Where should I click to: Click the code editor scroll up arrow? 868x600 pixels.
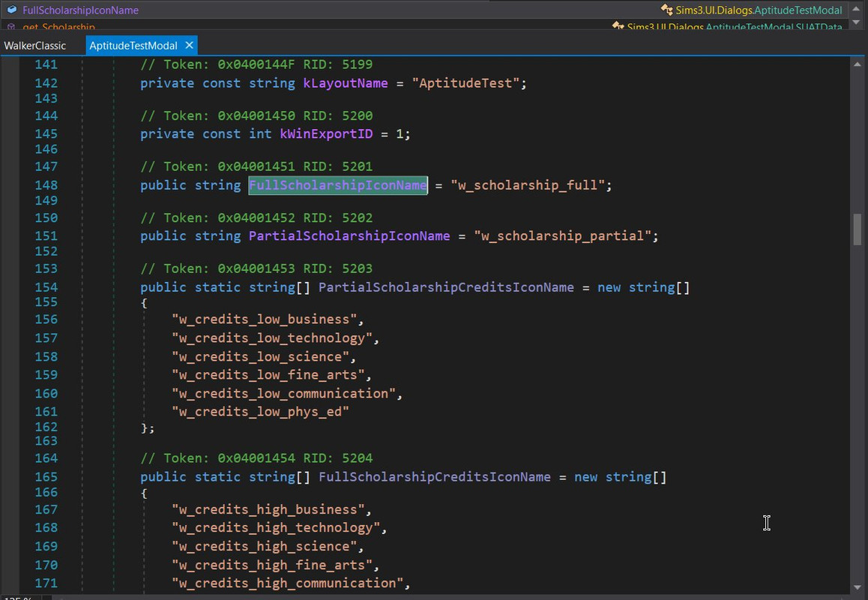point(857,64)
